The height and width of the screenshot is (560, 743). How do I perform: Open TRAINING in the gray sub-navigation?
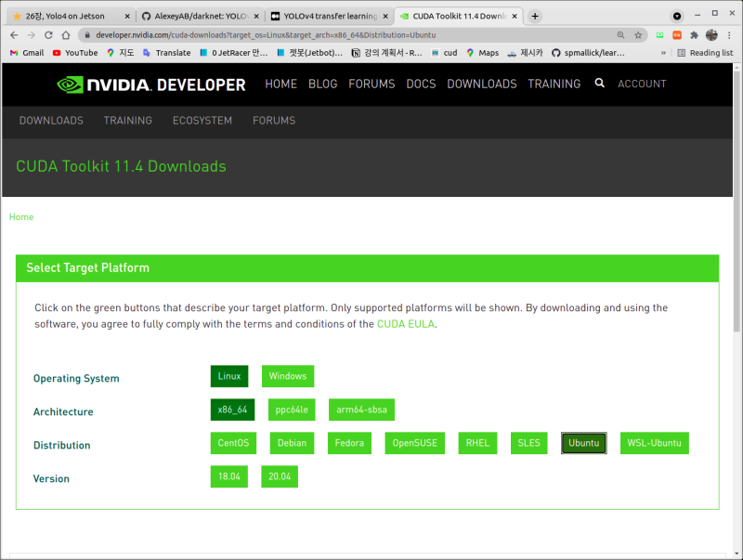[128, 121]
